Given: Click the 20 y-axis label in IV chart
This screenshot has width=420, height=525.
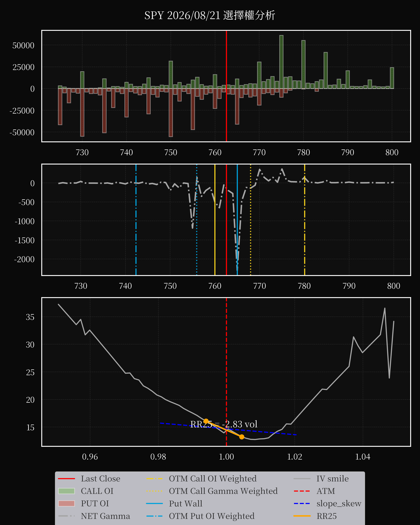Looking at the screenshot, I should 30,400.
